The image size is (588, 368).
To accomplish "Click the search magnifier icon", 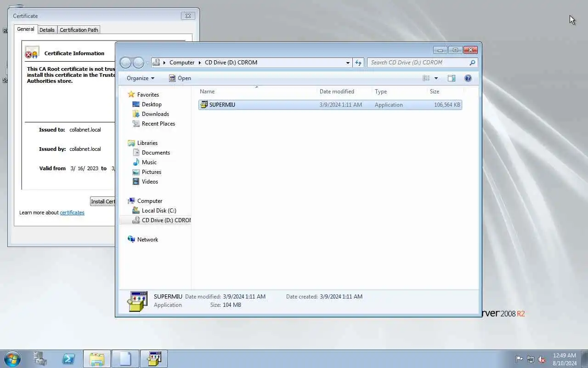I will [472, 63].
